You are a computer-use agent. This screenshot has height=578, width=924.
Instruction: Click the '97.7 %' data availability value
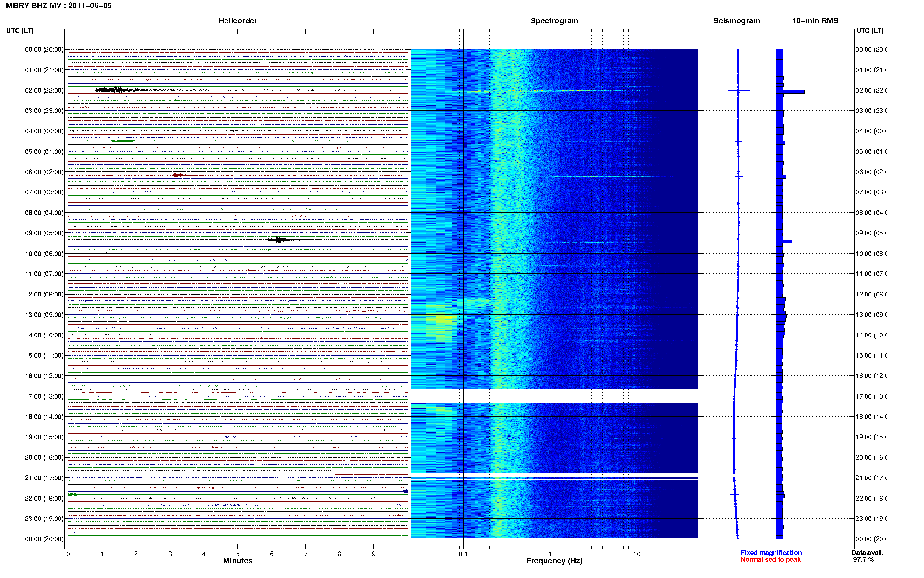tap(863, 560)
